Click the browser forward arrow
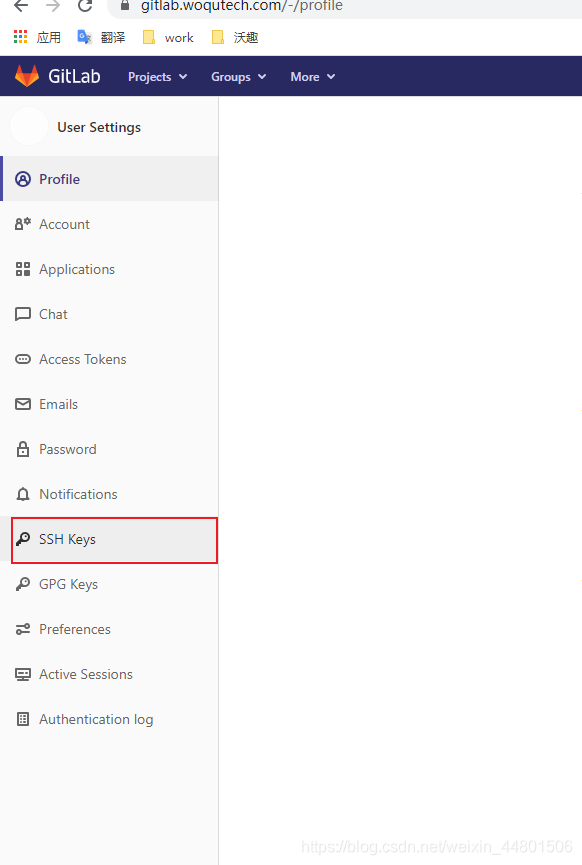The image size is (582, 865). pyautogui.click(x=53, y=6)
